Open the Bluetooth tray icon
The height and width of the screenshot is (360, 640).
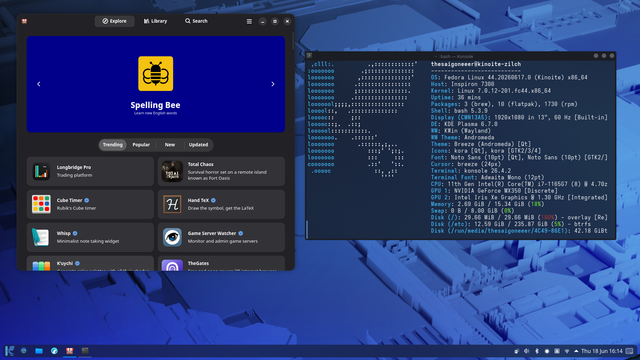[x=537, y=351]
